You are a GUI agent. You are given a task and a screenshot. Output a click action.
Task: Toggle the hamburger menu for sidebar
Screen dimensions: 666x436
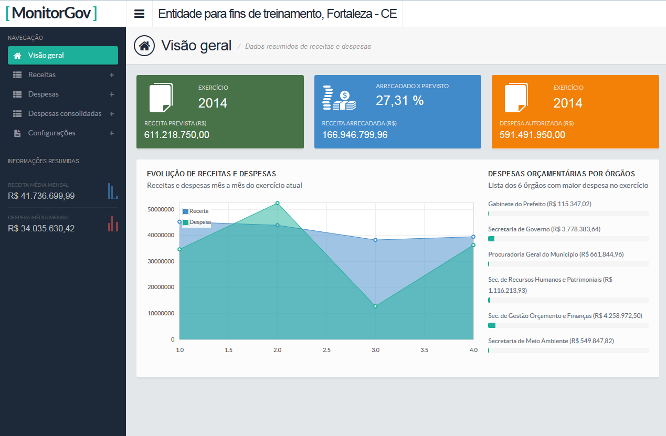point(139,15)
